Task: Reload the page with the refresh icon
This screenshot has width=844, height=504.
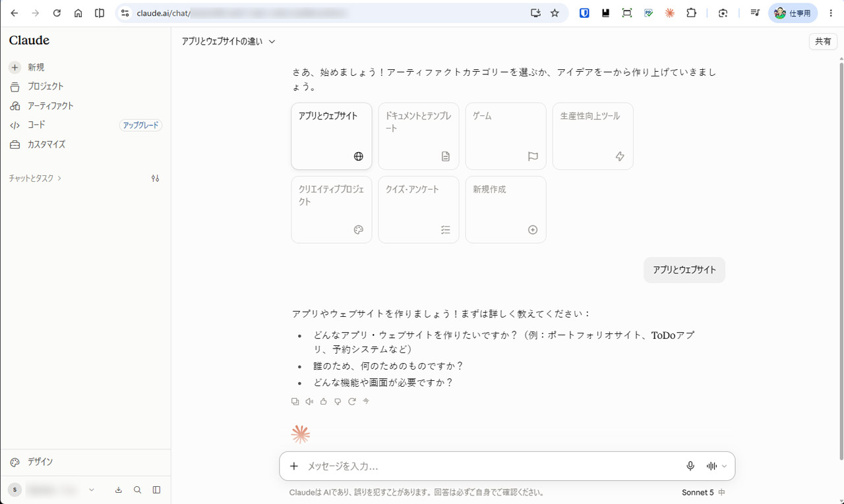Action: tap(57, 13)
